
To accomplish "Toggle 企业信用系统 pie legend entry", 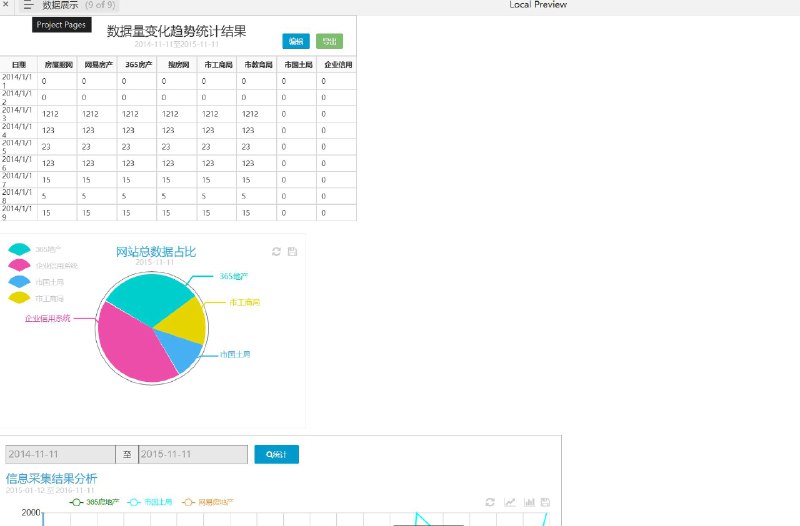I will 43,265.
